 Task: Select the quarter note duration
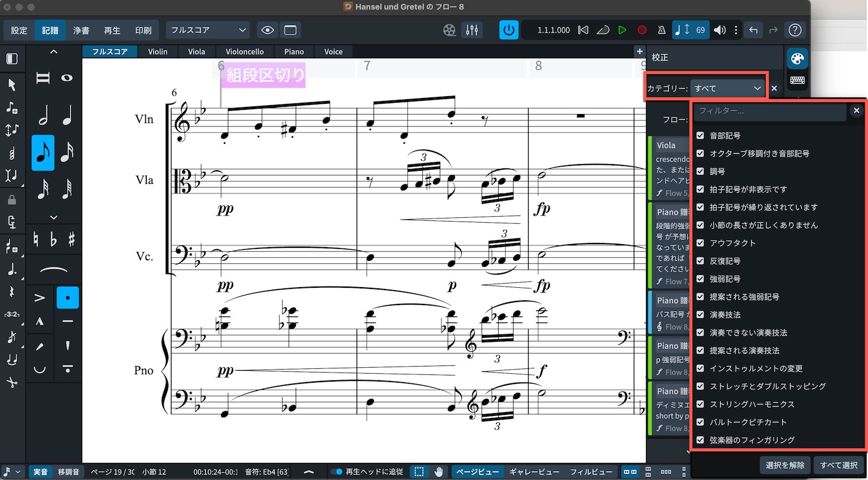coord(67,115)
